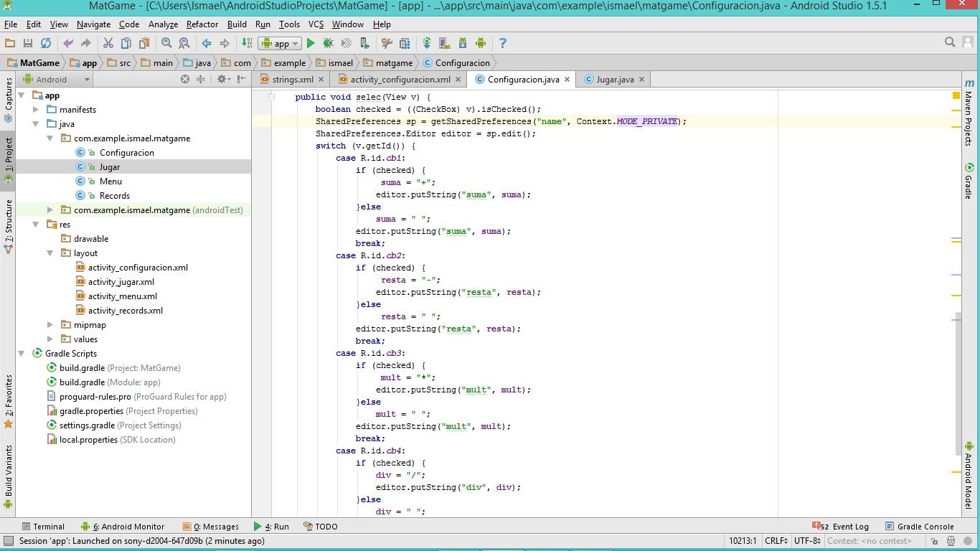Toggle the Hector inspector icon in the status bar
This screenshot has height=551, width=980.
[x=951, y=541]
